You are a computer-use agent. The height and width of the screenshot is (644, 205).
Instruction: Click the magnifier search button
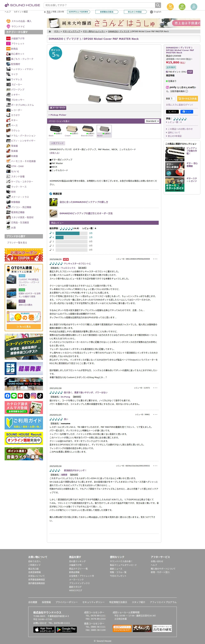click(158, 5)
